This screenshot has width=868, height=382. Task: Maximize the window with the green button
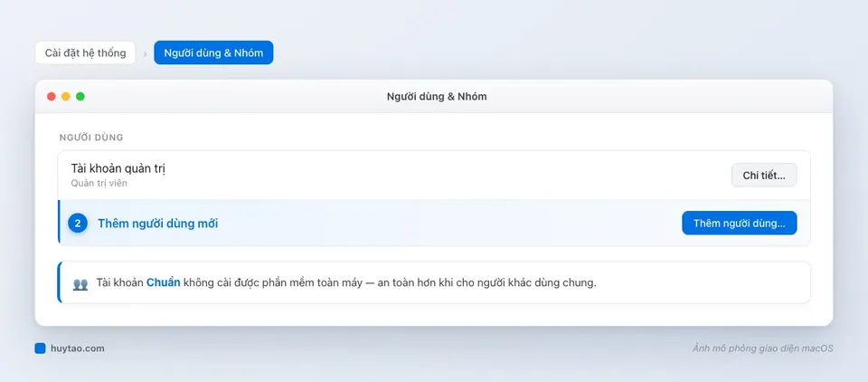tap(80, 97)
